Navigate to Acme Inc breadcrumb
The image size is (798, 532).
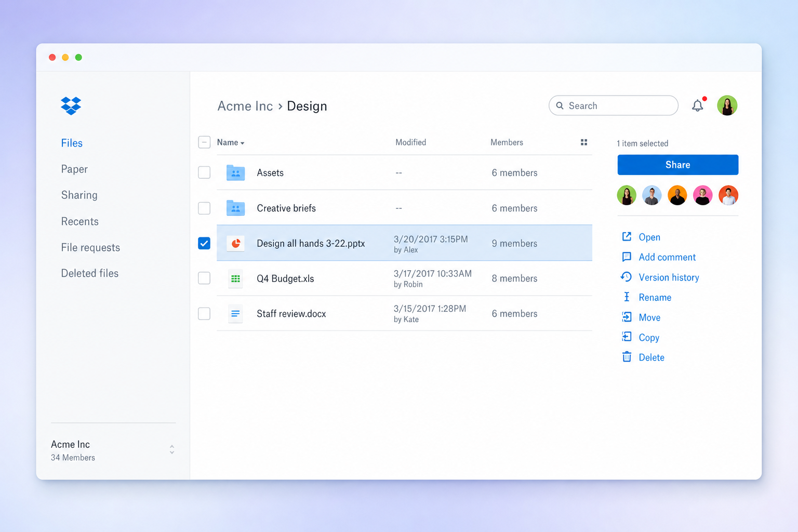pos(245,106)
